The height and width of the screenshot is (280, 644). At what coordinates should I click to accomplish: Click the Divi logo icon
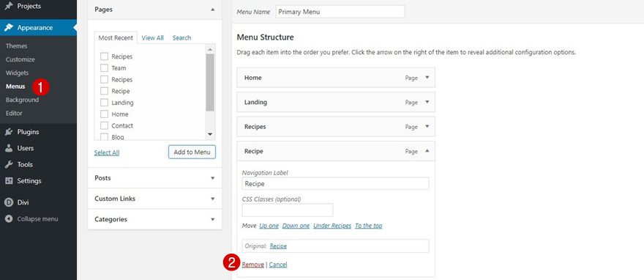coord(9,202)
